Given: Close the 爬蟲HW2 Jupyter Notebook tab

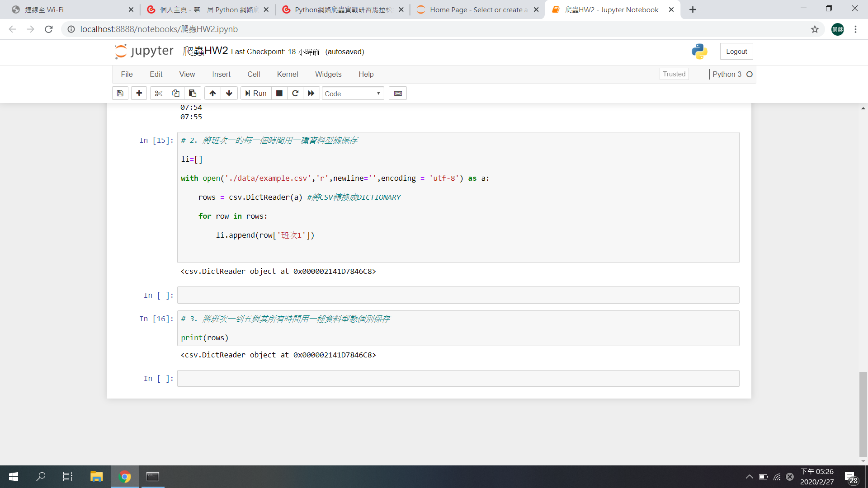Looking at the screenshot, I should click(671, 9).
